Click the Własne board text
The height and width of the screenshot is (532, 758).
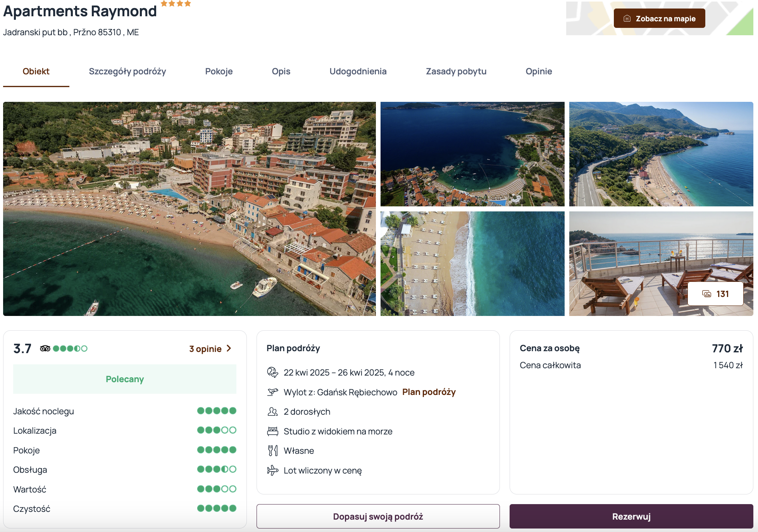tap(299, 451)
